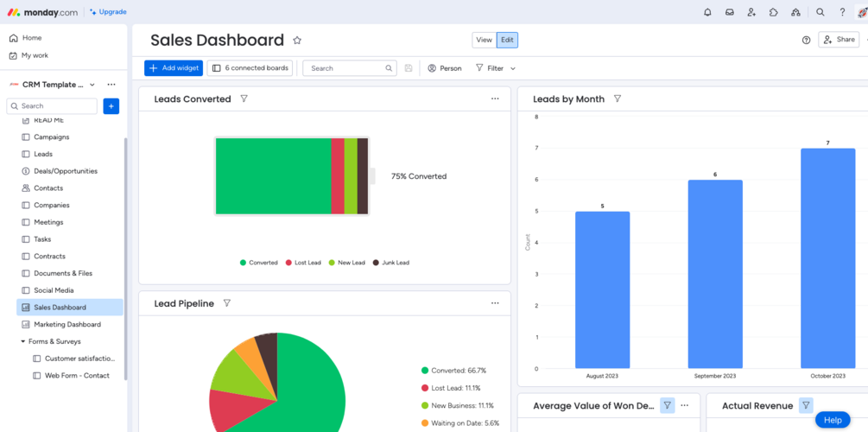Open My work in sidebar
The width and height of the screenshot is (868, 432).
pyautogui.click(x=29, y=55)
